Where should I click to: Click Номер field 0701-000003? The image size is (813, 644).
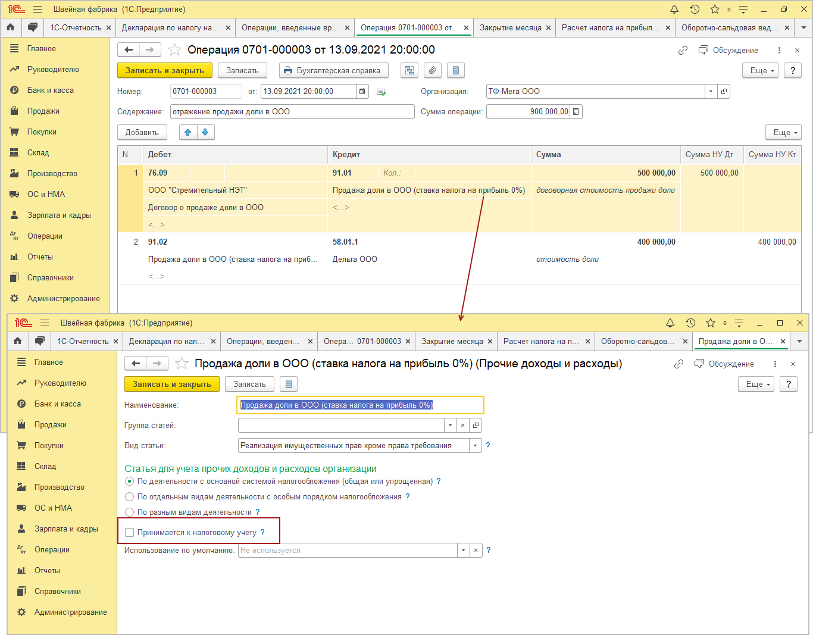click(206, 92)
